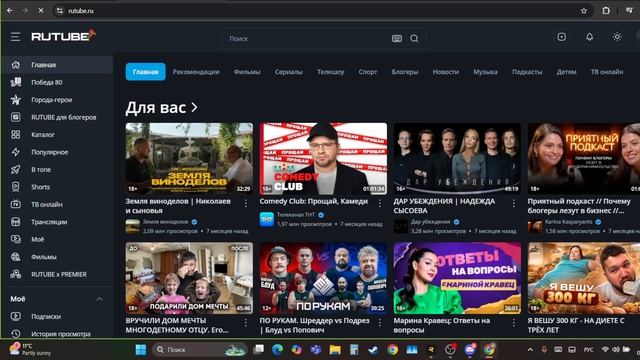This screenshot has height=360, width=640.
Task: Click the История просмотра clock icon
Action: coord(16,334)
